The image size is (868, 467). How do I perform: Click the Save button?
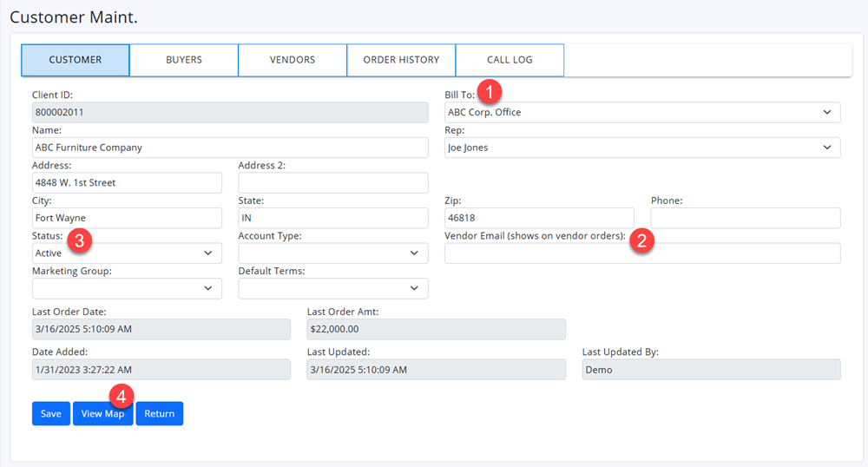[51, 413]
